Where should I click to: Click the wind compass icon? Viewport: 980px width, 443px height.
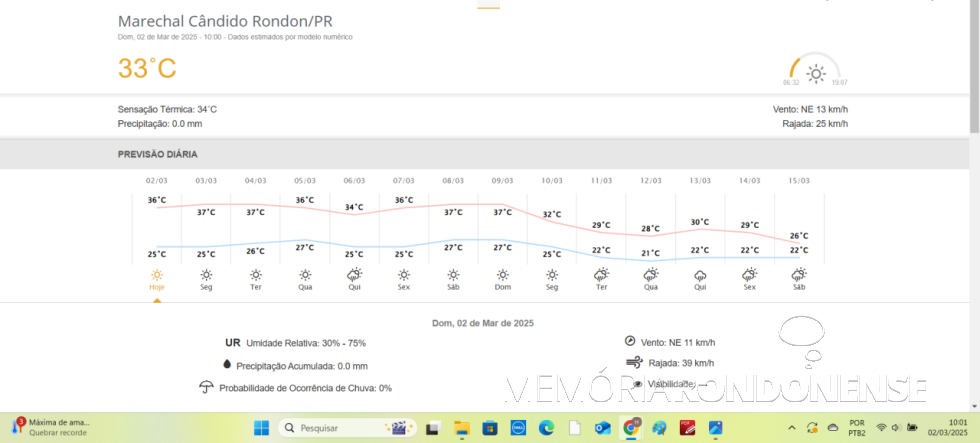pyautogui.click(x=630, y=341)
